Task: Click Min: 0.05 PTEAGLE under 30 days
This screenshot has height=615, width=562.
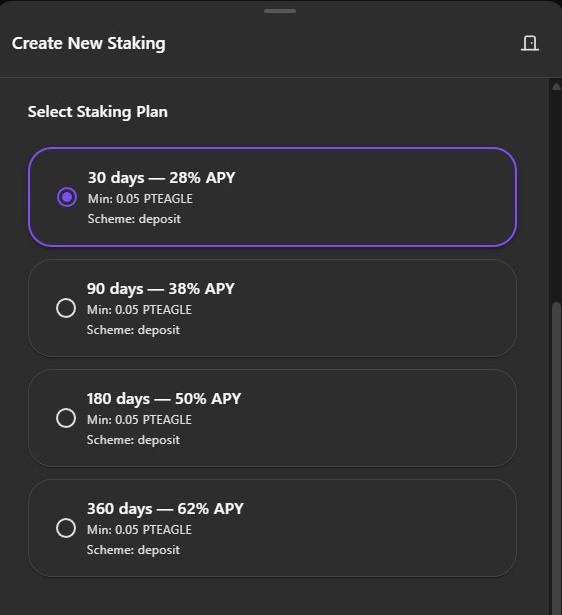Action: (x=140, y=199)
